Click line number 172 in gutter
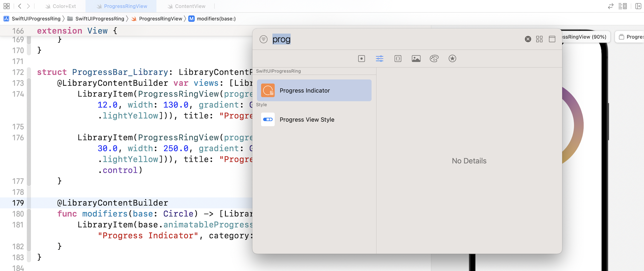 click(18, 72)
